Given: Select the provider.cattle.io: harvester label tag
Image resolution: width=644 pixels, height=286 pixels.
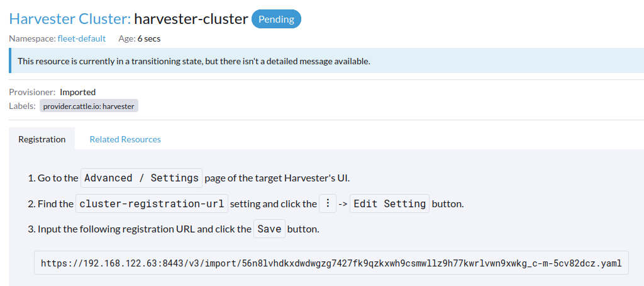Looking at the screenshot, I should click(x=89, y=106).
